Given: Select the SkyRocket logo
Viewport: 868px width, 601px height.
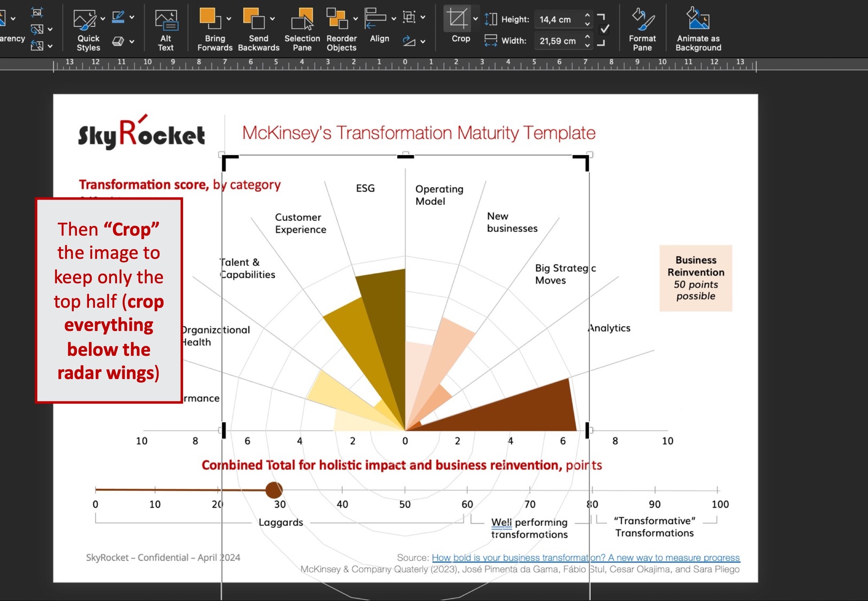Looking at the screenshot, I should (x=141, y=132).
